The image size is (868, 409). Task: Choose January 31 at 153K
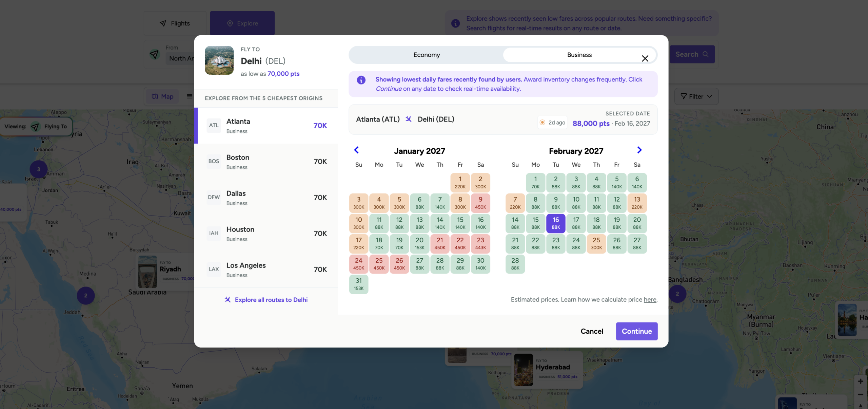[358, 284]
